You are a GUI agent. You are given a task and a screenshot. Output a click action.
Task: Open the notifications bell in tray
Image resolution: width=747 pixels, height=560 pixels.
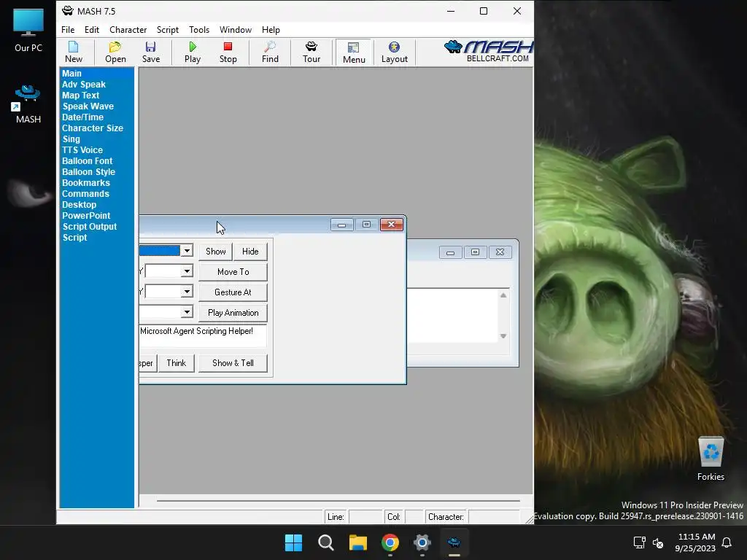(727, 542)
